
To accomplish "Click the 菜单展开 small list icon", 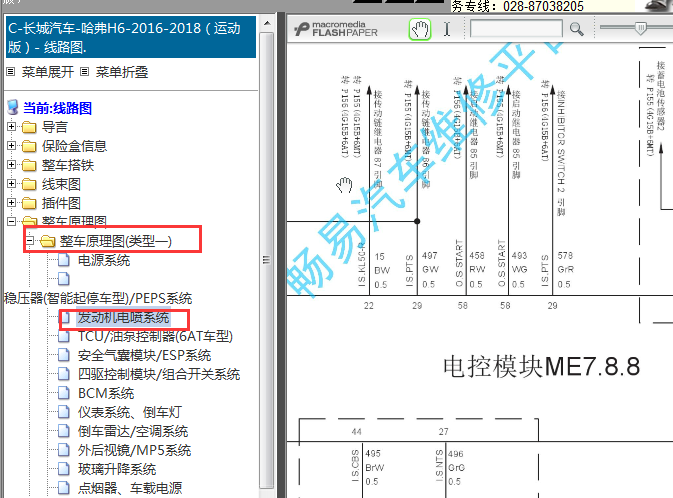I will point(11,72).
